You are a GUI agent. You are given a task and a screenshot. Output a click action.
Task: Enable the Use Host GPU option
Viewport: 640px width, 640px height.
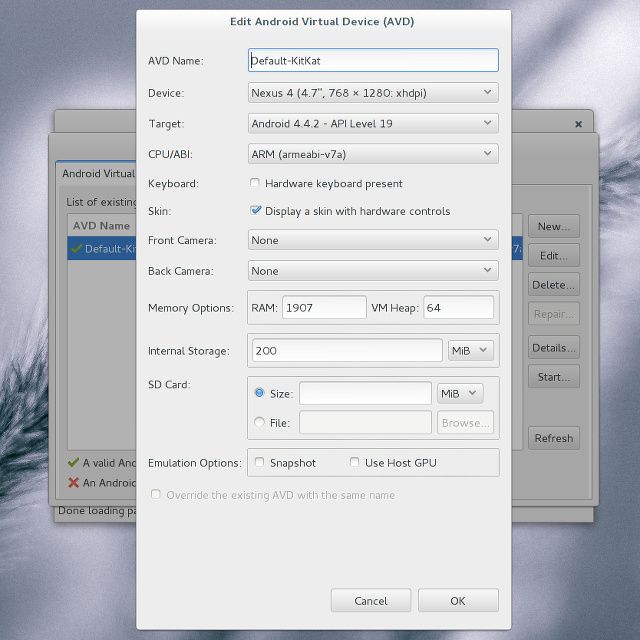coord(354,462)
